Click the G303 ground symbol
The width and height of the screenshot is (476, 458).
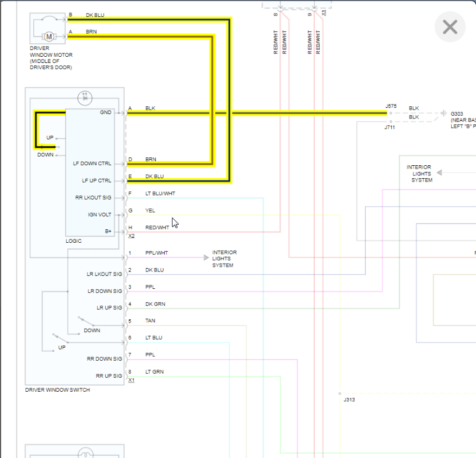pyautogui.click(x=443, y=113)
